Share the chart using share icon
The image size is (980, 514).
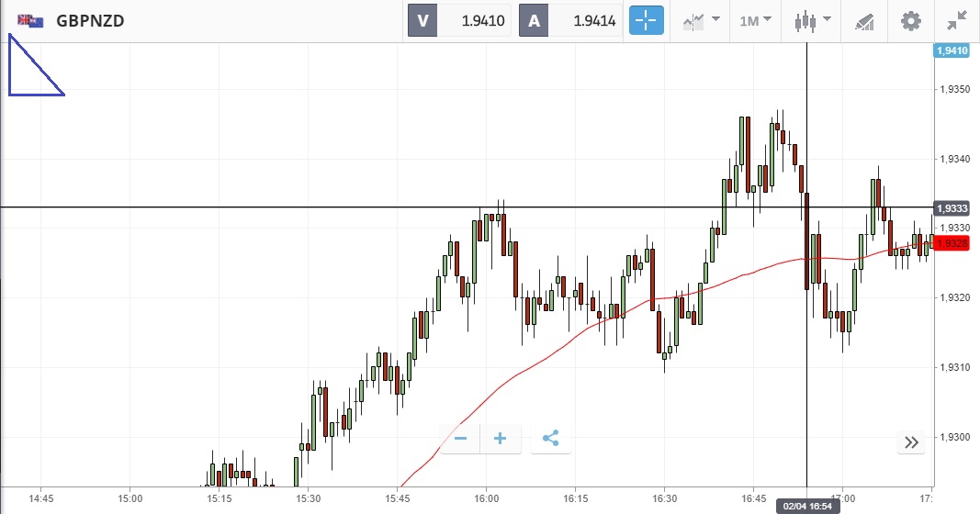(x=551, y=439)
